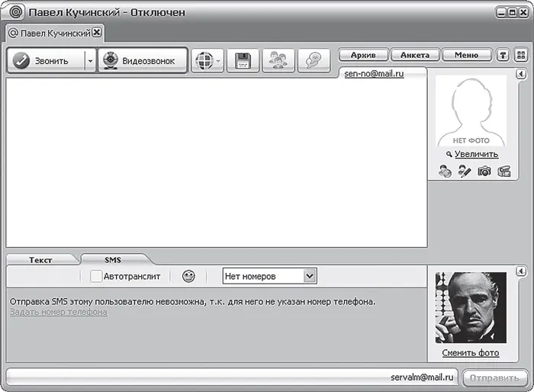Click the video camera icon under contact photo
This screenshot has height=392, width=534.
pos(503,172)
